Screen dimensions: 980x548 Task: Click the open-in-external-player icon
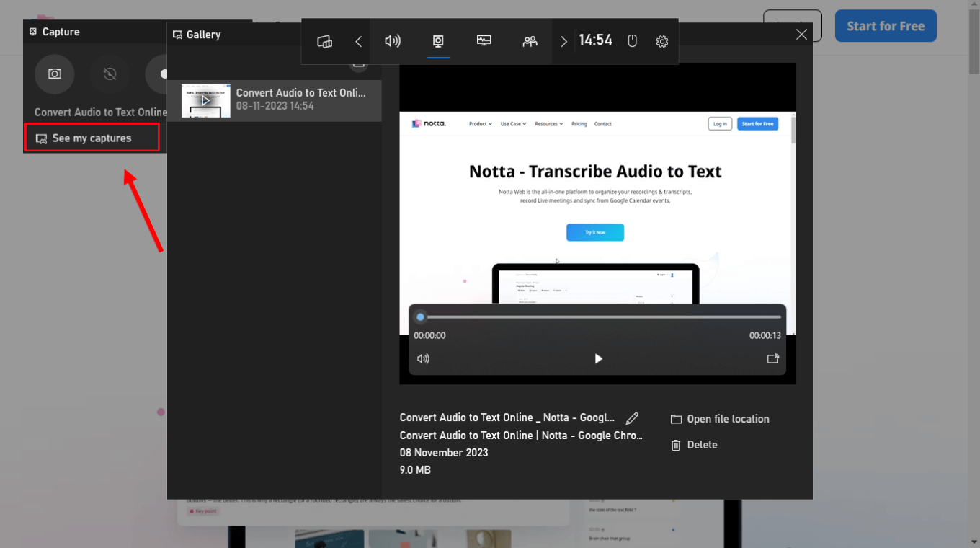(x=773, y=358)
